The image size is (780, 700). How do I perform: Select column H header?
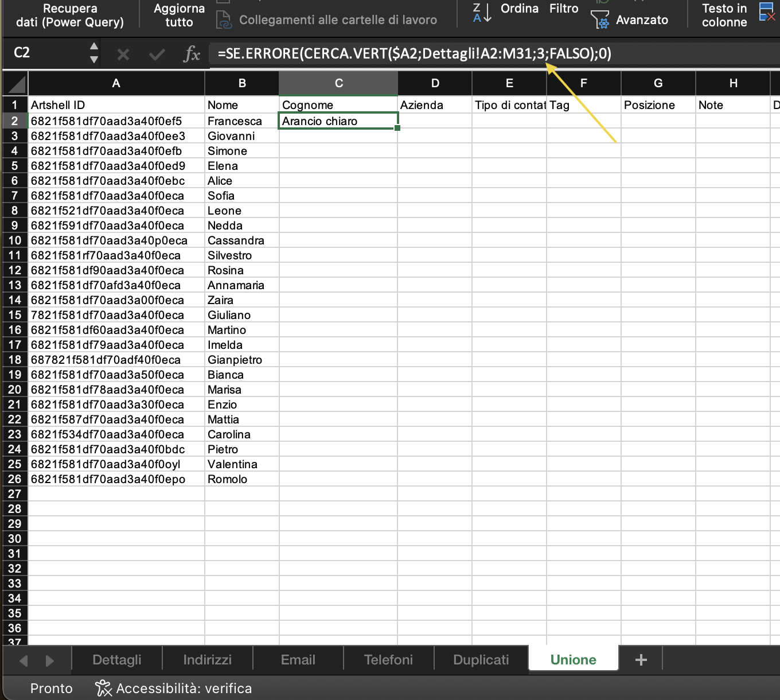pyautogui.click(x=733, y=84)
